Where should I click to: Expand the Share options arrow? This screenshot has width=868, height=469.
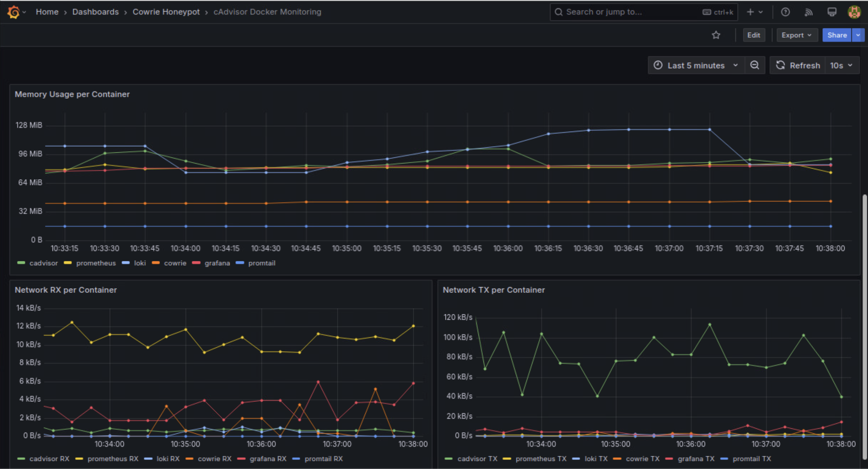(858, 35)
